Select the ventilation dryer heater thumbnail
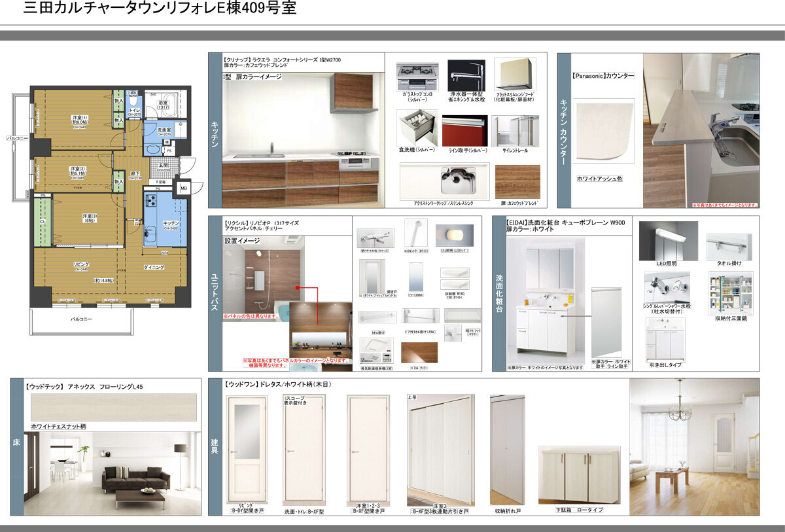 tap(375, 352)
